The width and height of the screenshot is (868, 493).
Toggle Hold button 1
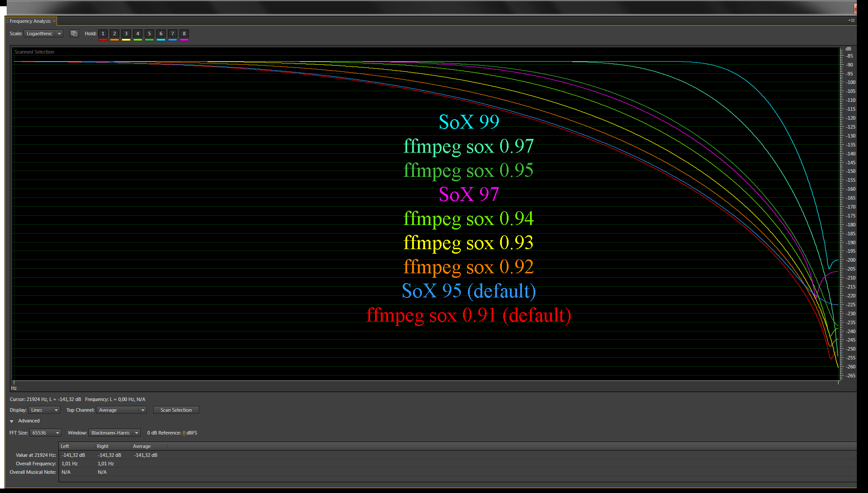[x=103, y=33]
